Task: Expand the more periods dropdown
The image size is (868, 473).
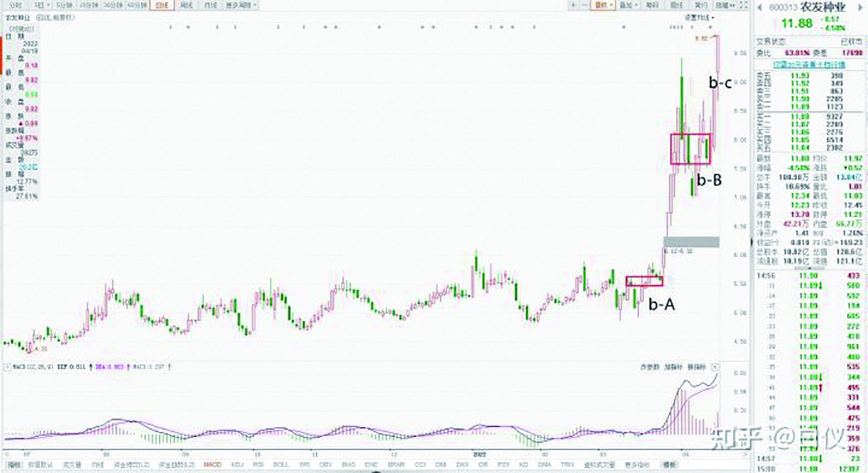Action: click(x=241, y=5)
